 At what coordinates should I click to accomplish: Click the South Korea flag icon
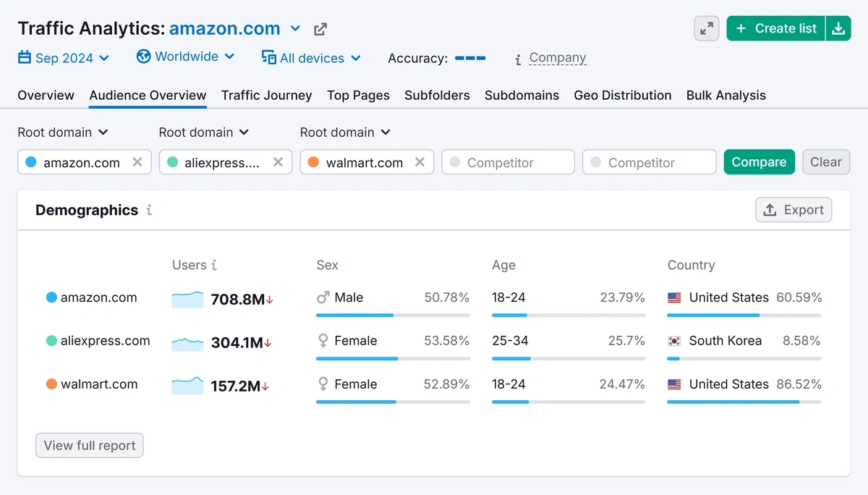[x=674, y=341]
